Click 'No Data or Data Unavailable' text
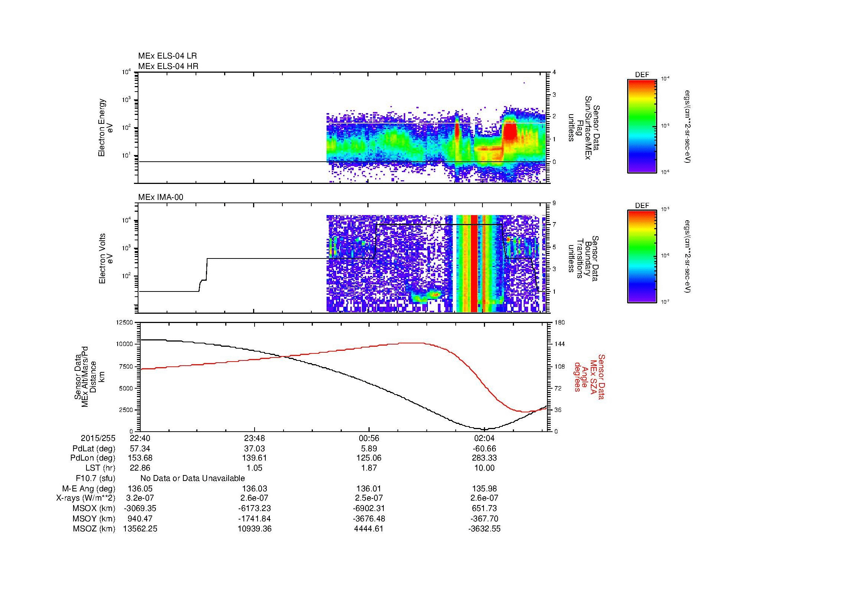 193,478
